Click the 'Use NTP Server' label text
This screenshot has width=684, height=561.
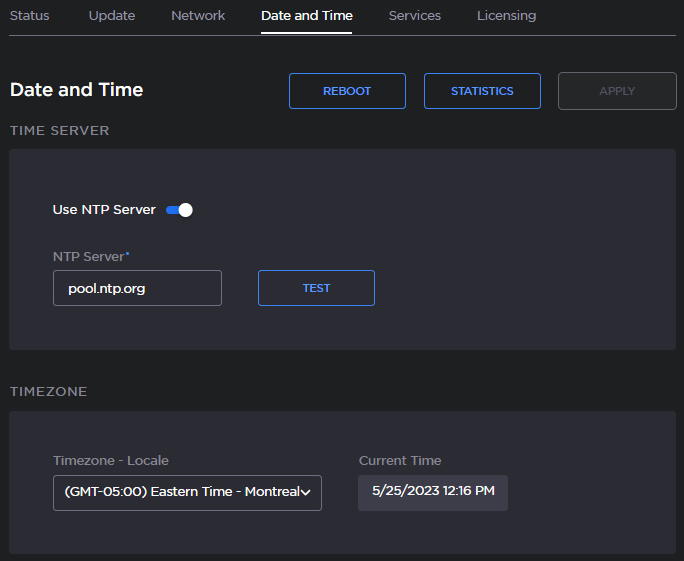[104, 210]
